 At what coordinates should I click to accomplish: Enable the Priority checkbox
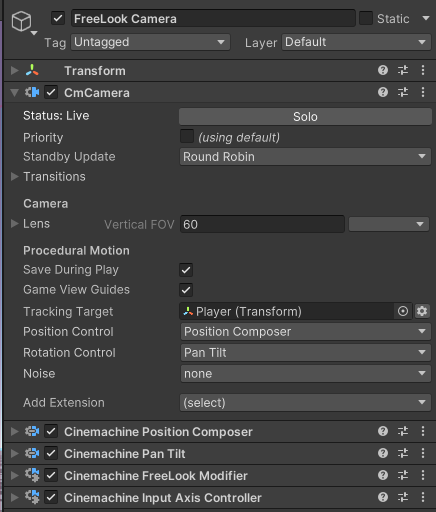[x=186, y=137]
